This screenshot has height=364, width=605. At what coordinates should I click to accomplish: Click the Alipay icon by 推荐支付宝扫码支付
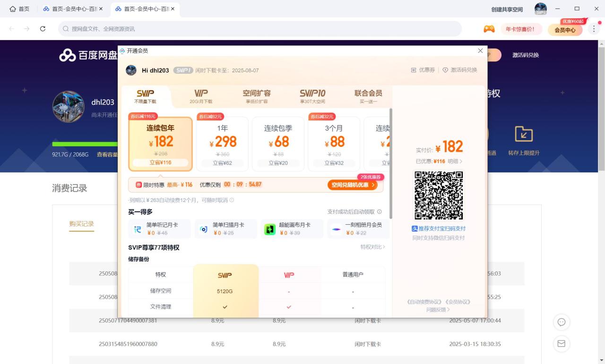[x=415, y=229]
